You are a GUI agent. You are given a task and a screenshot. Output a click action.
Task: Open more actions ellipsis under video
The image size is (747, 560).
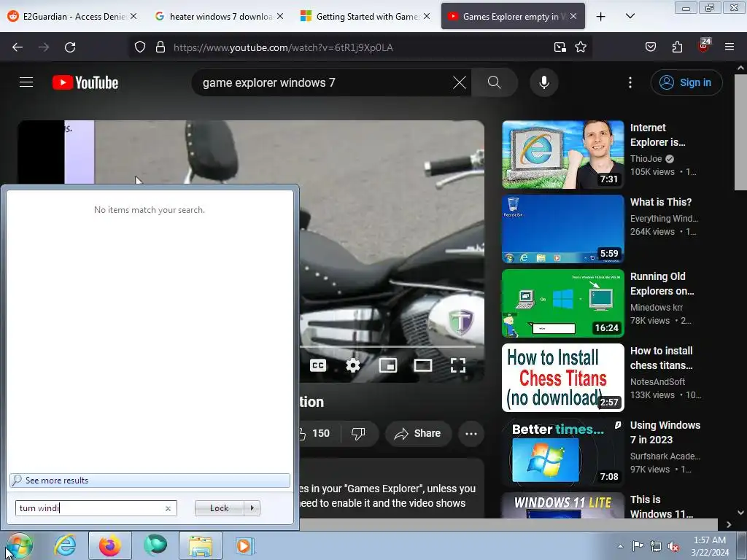point(471,433)
